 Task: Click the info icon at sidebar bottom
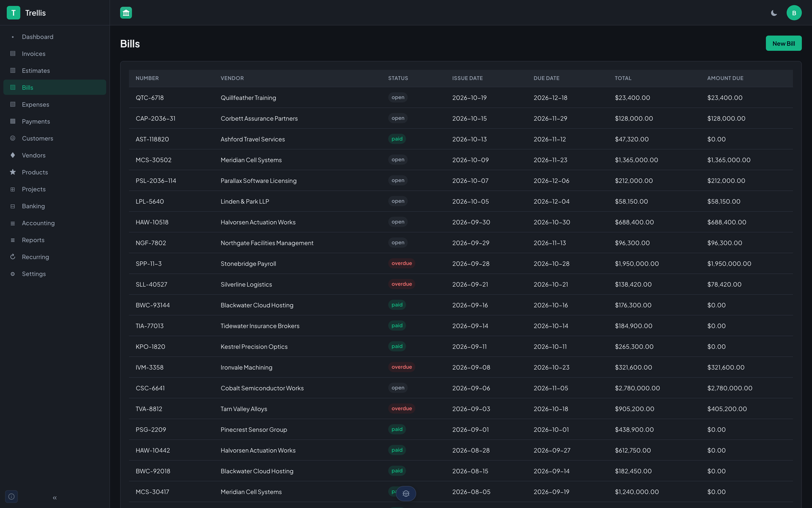pos(11,497)
